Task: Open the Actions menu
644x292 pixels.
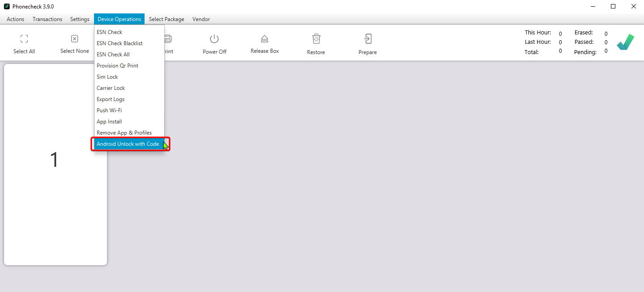Action: 16,19
